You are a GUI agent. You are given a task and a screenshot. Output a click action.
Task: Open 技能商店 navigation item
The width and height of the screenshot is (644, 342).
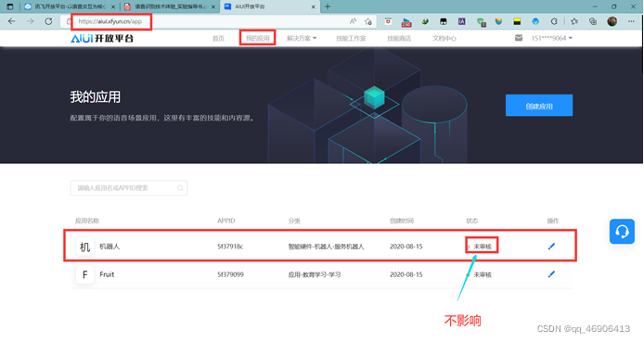399,38
